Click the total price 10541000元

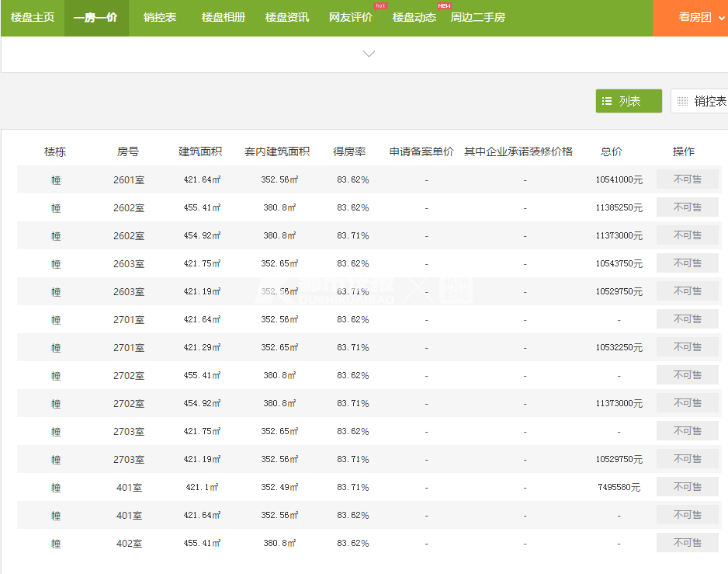619,180
